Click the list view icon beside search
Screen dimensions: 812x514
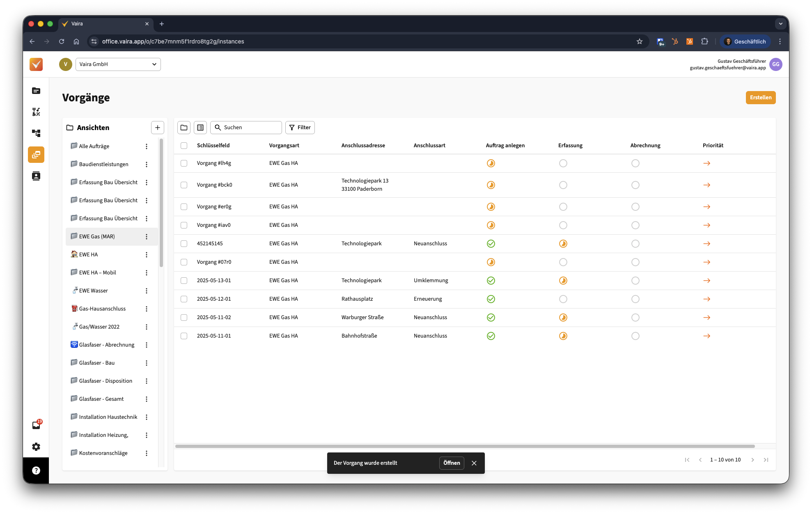200,128
